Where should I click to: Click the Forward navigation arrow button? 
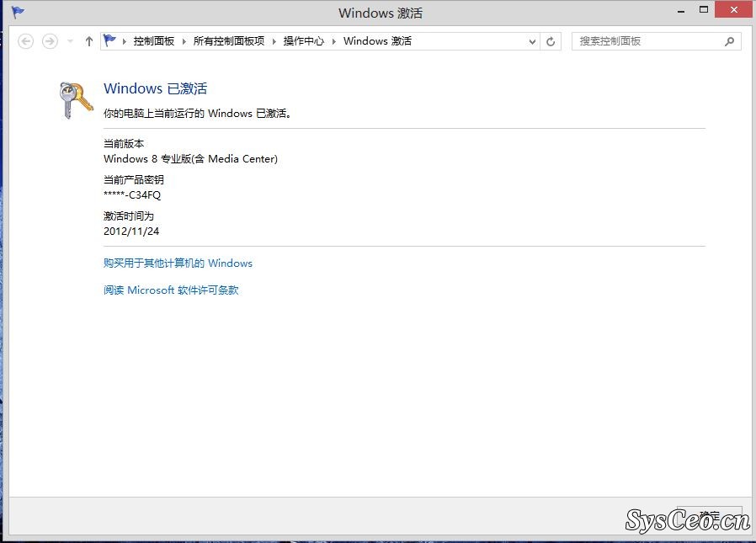(x=50, y=41)
